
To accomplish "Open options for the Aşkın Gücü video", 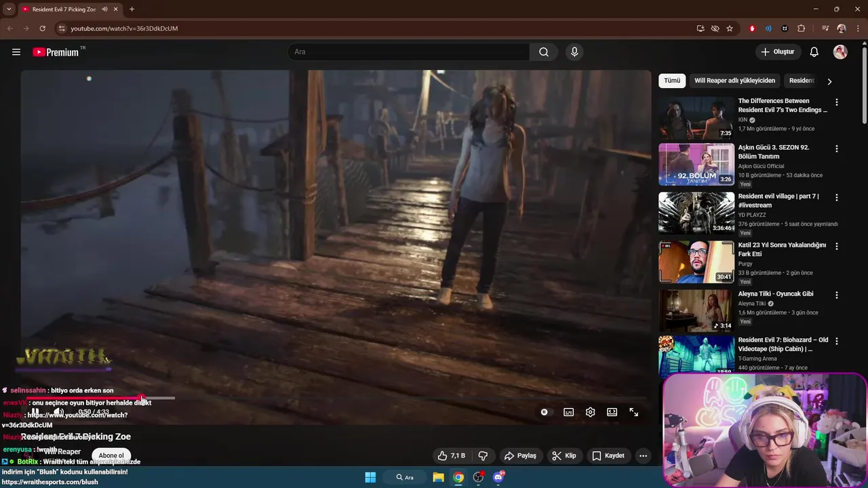I will [x=837, y=148].
